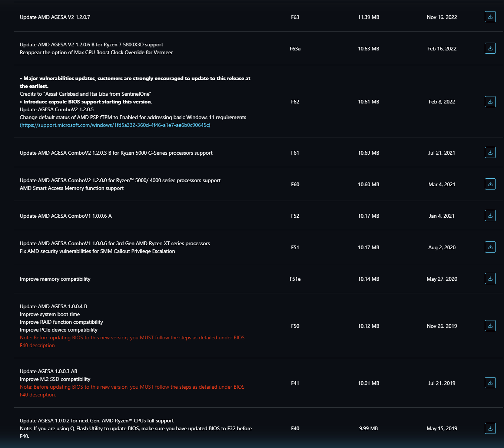Screen dimensions: 504x448
Task: Click 'Improve M.2 SSD compatibility' line
Action: (55, 379)
